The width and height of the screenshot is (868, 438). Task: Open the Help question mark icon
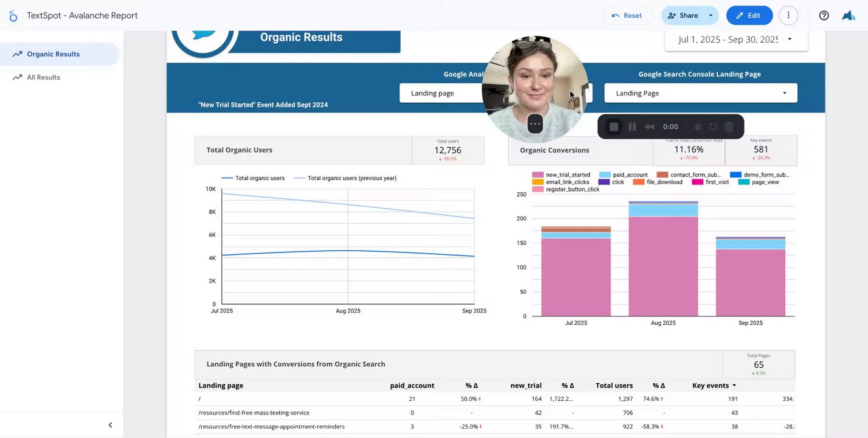coord(824,16)
